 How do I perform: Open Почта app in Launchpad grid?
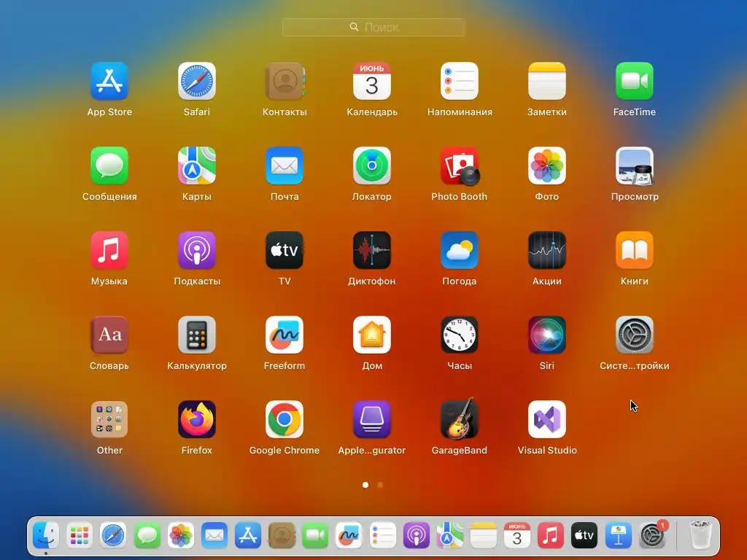pyautogui.click(x=285, y=166)
